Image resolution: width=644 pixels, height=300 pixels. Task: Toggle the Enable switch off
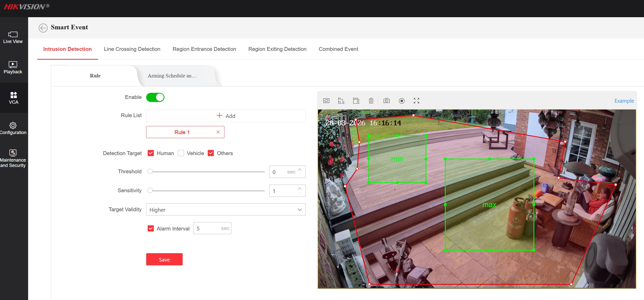(x=155, y=97)
